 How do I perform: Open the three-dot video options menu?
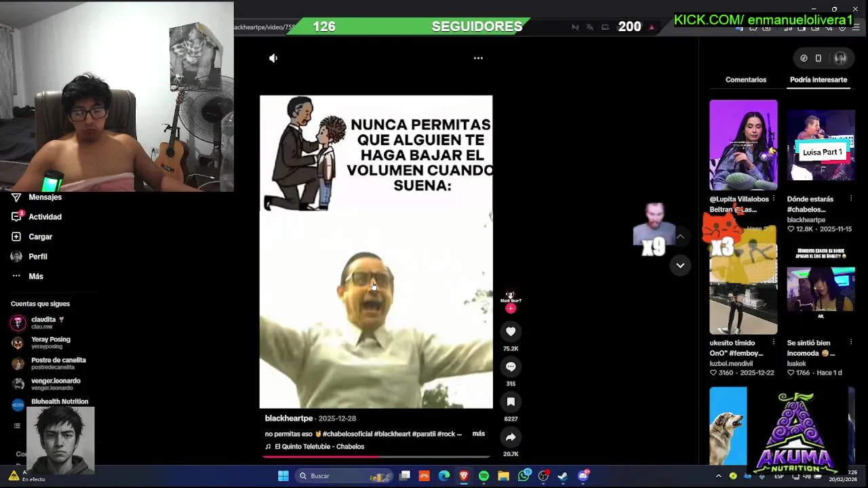(x=478, y=58)
